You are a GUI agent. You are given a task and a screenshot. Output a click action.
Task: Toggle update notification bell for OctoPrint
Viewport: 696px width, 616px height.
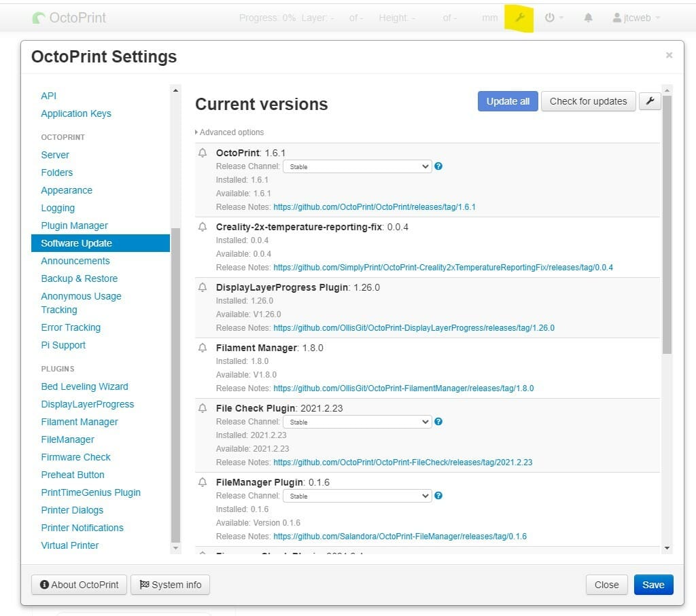click(203, 153)
